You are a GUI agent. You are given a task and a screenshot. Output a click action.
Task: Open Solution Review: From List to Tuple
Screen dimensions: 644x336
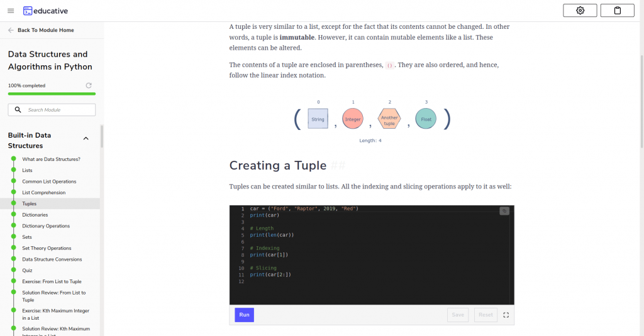[x=54, y=296]
